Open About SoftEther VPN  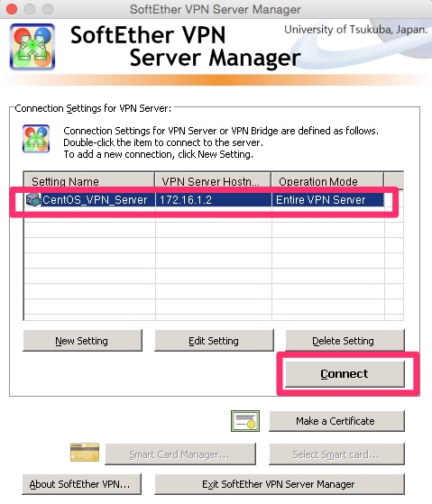coord(82,484)
